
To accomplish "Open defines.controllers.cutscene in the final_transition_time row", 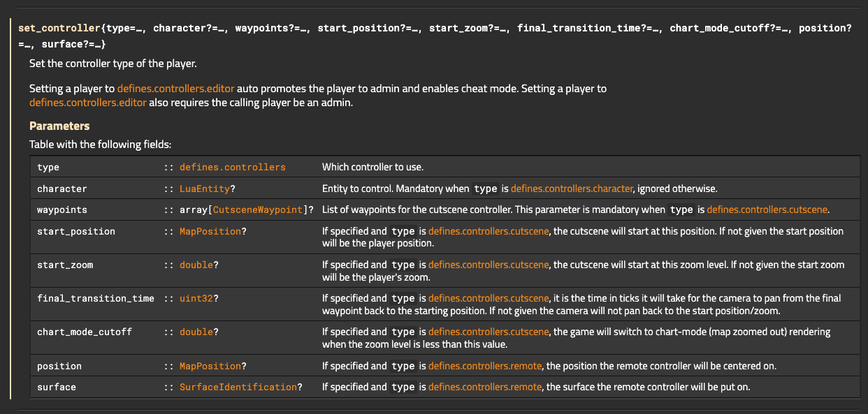I will point(489,298).
